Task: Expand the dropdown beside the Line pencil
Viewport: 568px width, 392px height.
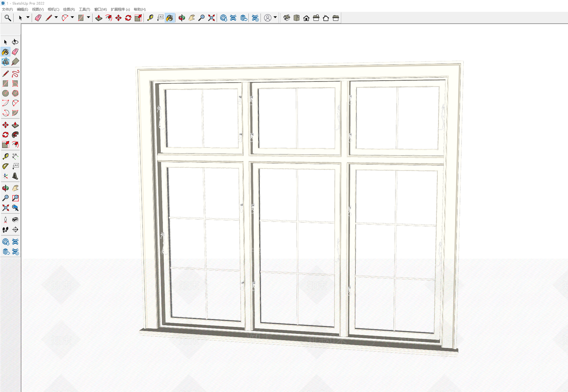Action: coord(56,17)
